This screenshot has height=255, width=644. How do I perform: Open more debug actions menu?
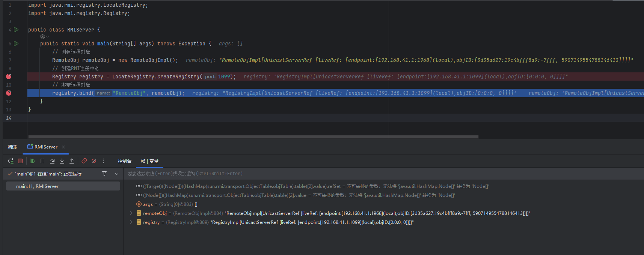point(104,161)
